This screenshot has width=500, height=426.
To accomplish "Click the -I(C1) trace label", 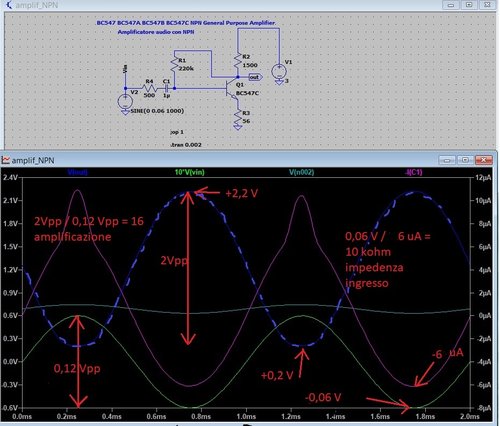I will (x=413, y=172).
